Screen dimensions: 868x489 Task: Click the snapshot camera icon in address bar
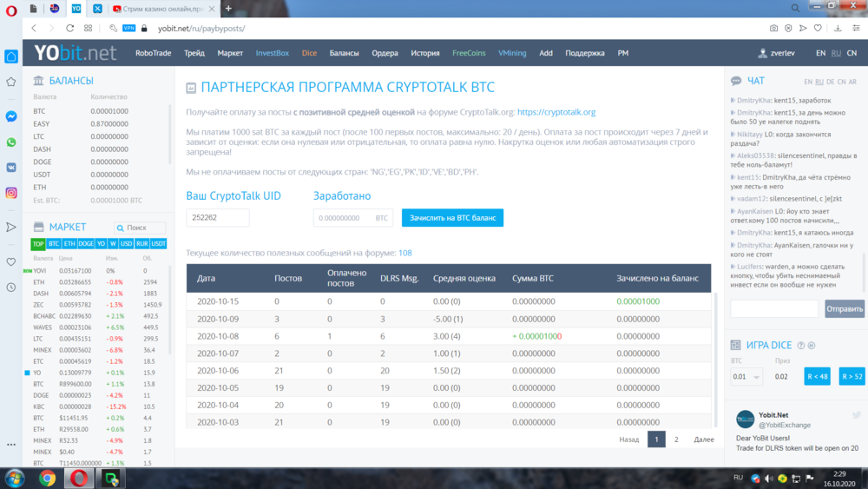tap(774, 29)
